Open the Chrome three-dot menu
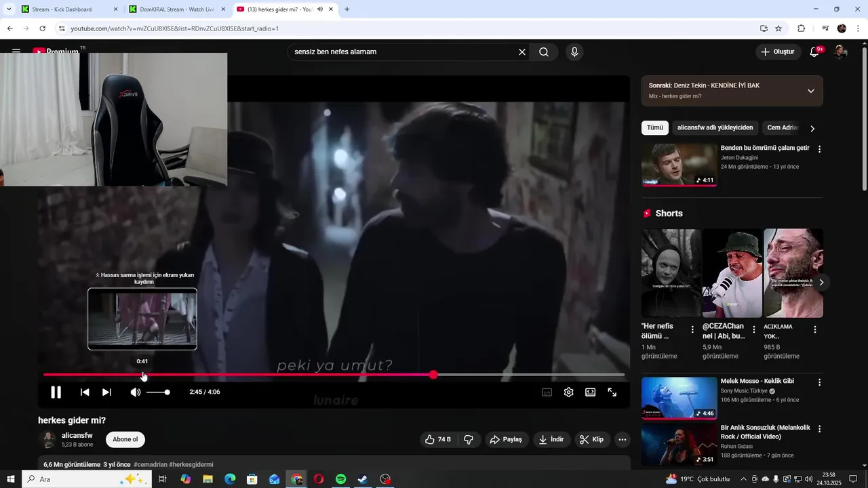 [x=857, y=28]
